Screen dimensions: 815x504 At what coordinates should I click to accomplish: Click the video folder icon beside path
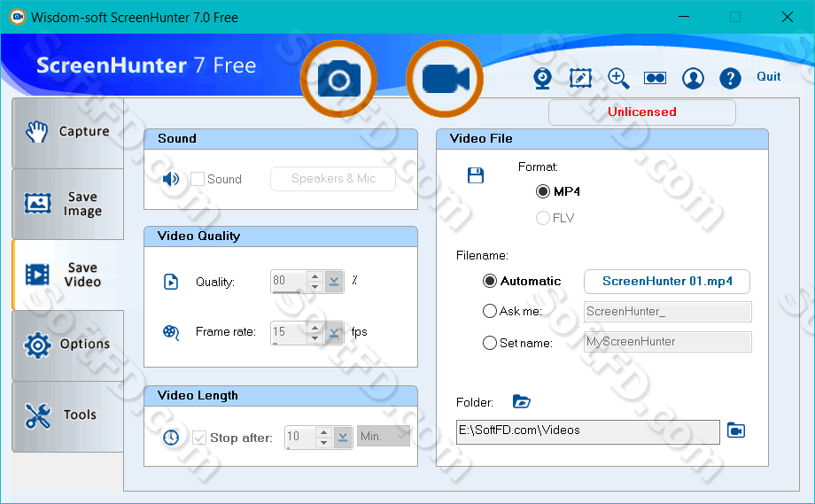point(736,430)
